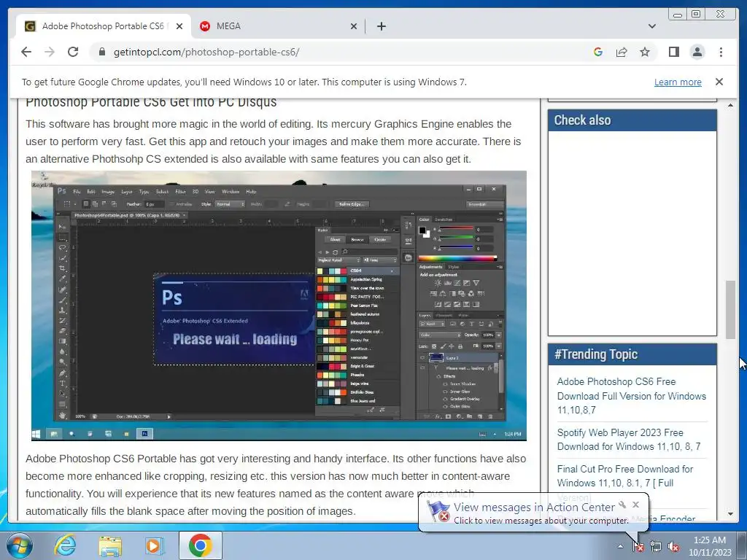747x560 pixels.
Task: Show hidden system tray icons
Action: 620,546
